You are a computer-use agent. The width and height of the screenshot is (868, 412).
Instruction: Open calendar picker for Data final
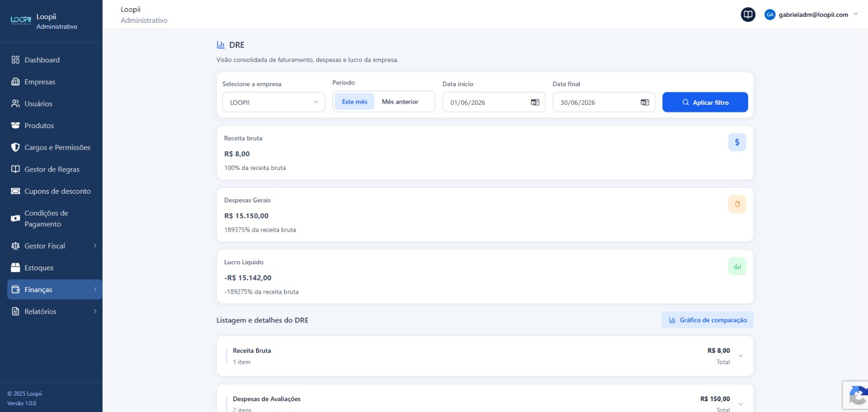pos(644,102)
